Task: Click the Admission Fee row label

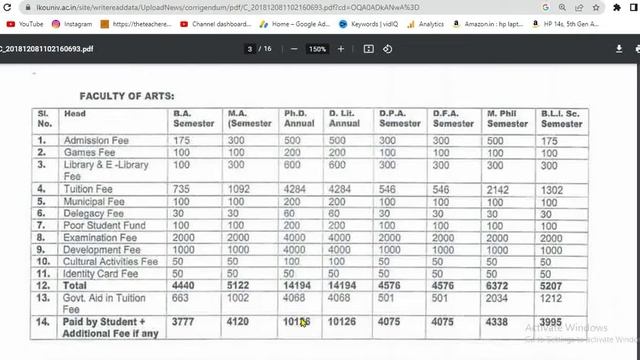Action: [96, 140]
